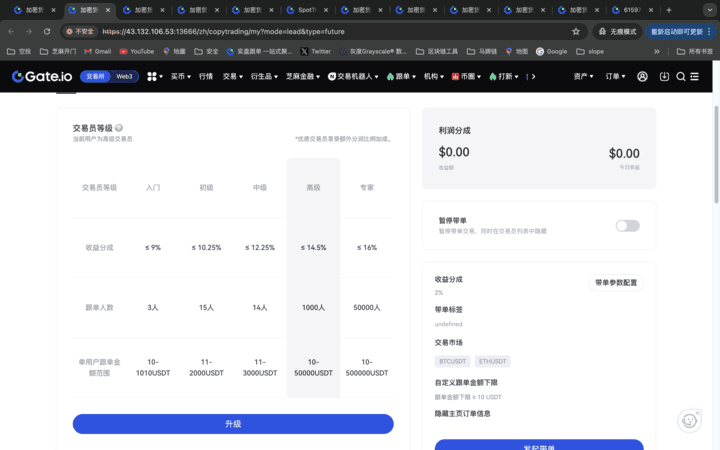Switch to Web3 mode
This screenshot has height=450, width=720.
(x=125, y=76)
